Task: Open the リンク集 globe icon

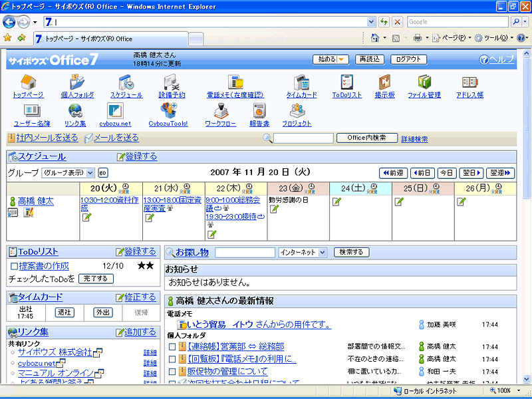Action: [75, 111]
